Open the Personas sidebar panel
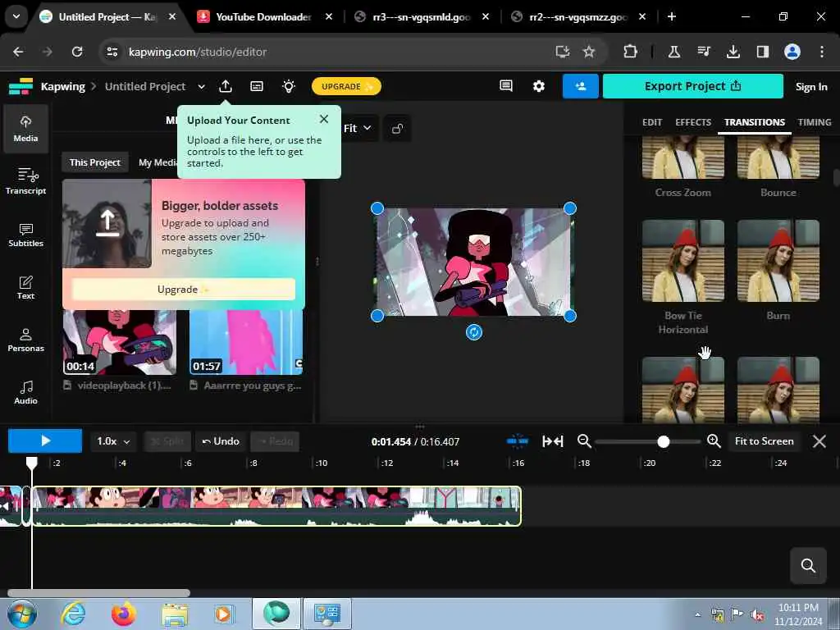The image size is (840, 630). 25,340
